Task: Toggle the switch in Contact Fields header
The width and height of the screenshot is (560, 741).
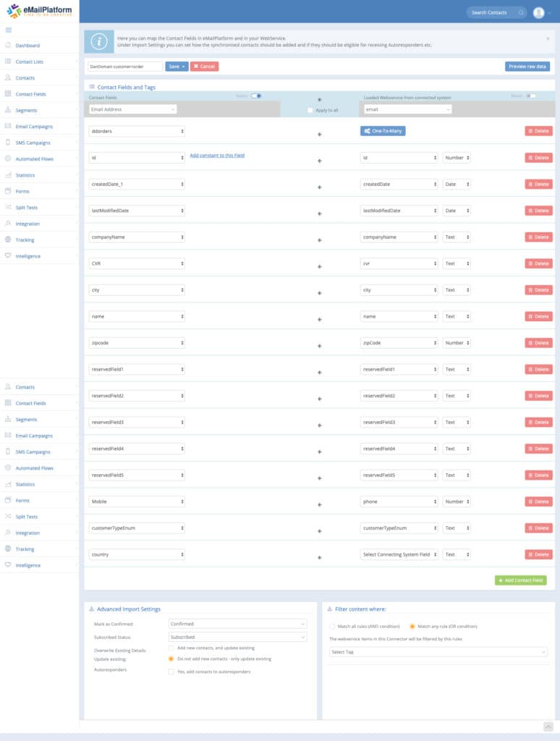Action: tap(256, 96)
